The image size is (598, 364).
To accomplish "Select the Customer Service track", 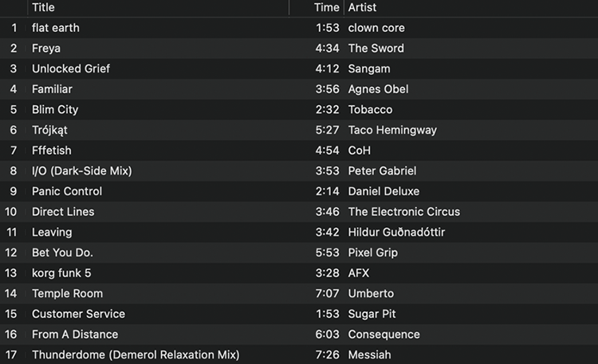I will [x=299, y=314].
